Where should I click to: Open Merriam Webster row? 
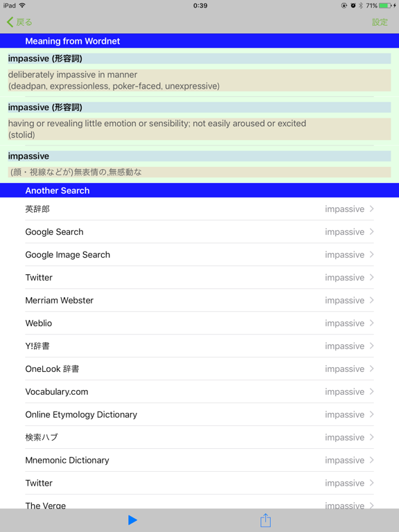tap(199, 300)
